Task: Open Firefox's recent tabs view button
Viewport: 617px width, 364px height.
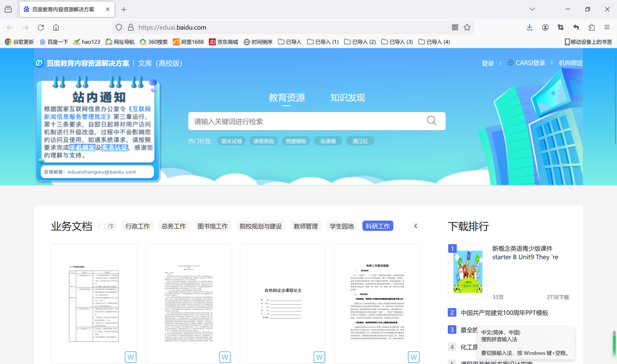Action: (8, 9)
